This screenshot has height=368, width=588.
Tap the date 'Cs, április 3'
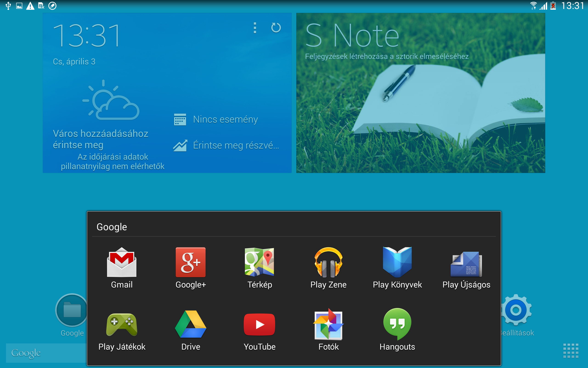tap(74, 62)
